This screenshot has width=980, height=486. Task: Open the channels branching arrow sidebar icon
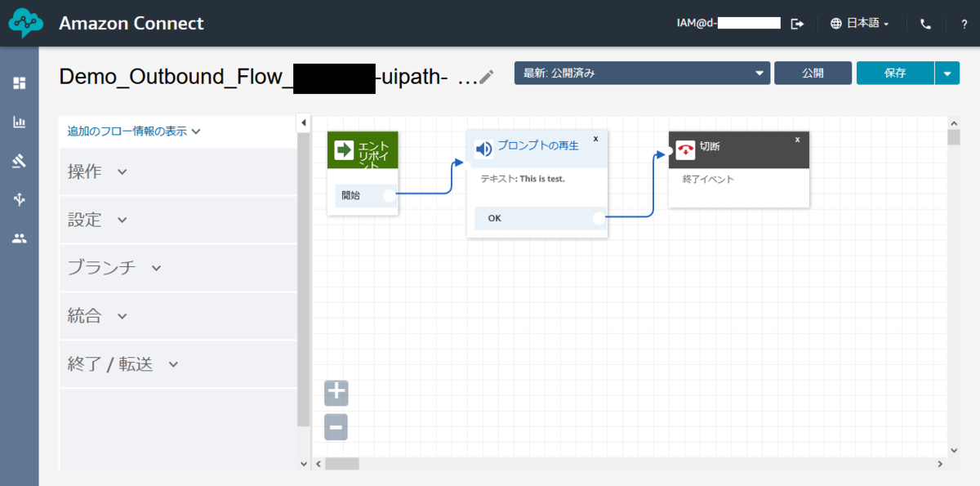(20, 199)
